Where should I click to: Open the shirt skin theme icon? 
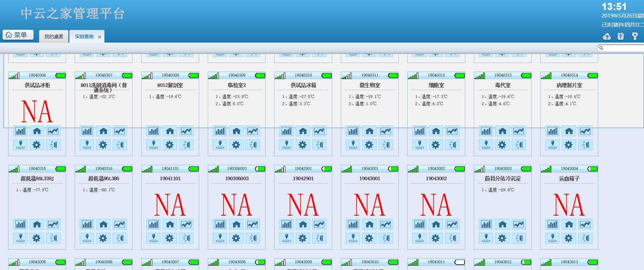click(x=620, y=36)
